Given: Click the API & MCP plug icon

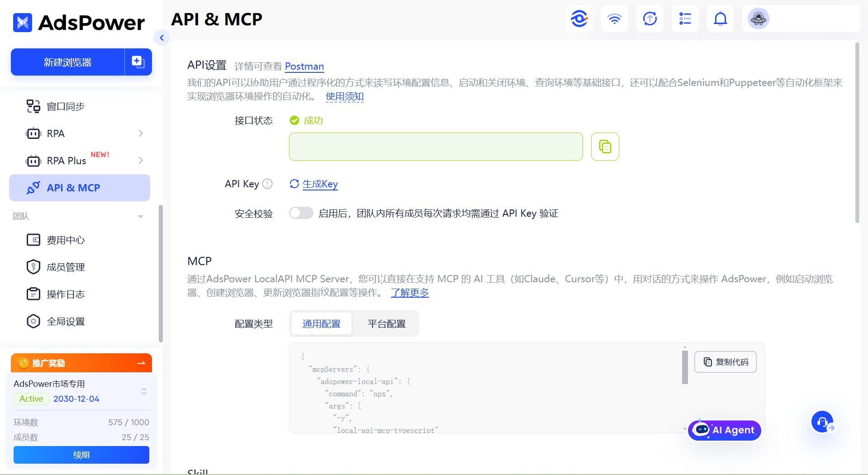Looking at the screenshot, I should [33, 188].
